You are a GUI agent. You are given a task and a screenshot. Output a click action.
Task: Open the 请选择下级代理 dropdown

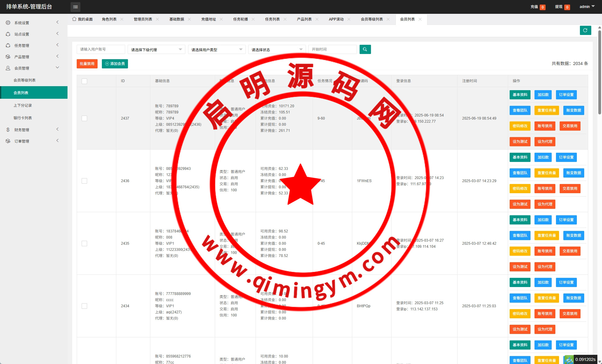point(156,50)
